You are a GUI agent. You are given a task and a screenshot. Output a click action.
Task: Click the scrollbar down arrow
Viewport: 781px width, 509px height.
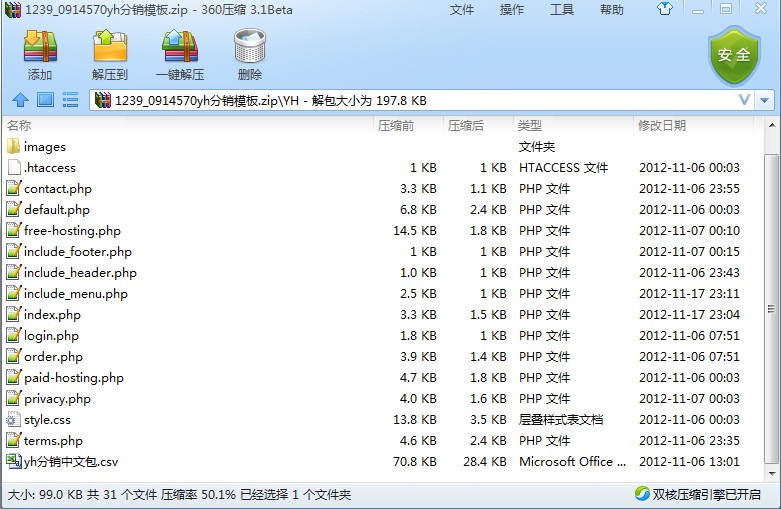(x=771, y=473)
